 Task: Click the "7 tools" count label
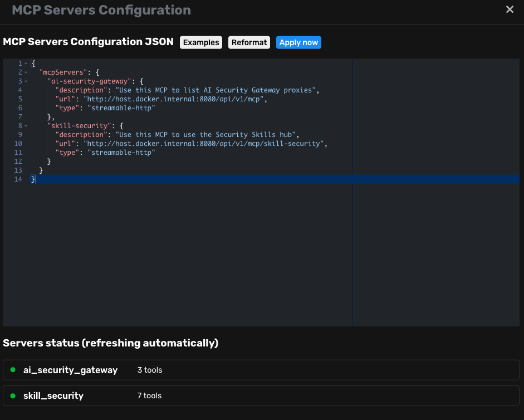click(x=150, y=395)
